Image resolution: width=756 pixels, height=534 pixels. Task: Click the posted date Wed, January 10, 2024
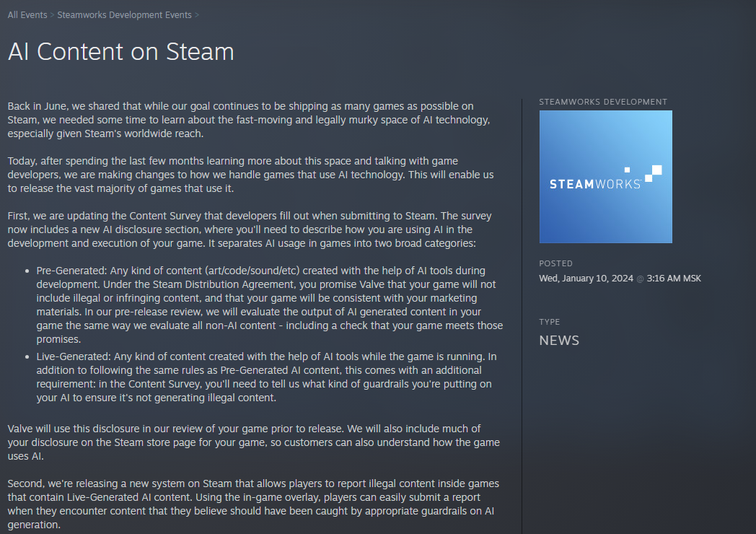click(x=586, y=279)
